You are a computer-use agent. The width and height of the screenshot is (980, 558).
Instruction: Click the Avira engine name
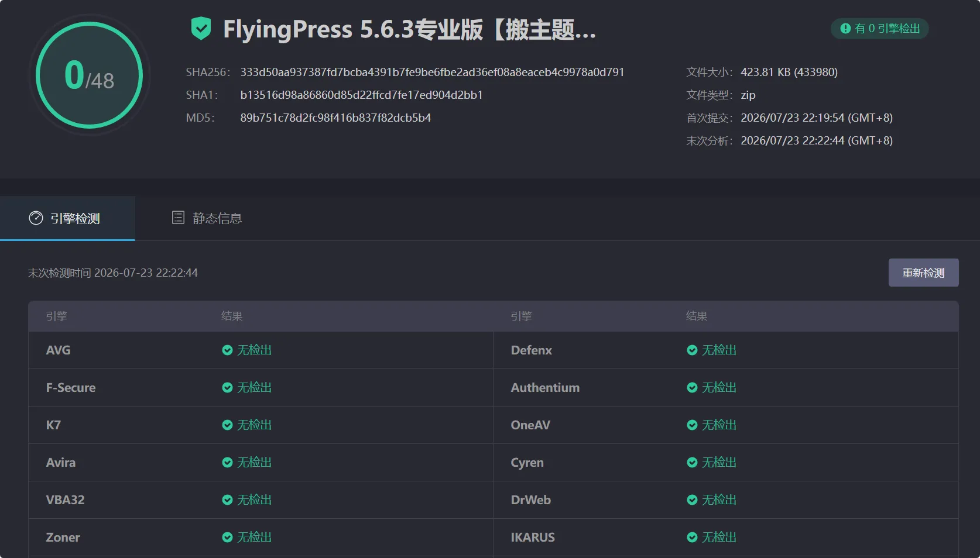61,463
